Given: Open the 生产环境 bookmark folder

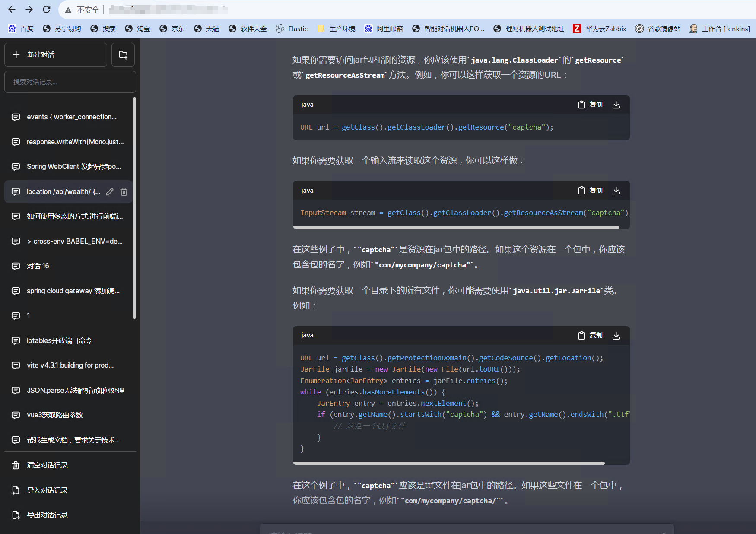Looking at the screenshot, I should tap(336, 29).
